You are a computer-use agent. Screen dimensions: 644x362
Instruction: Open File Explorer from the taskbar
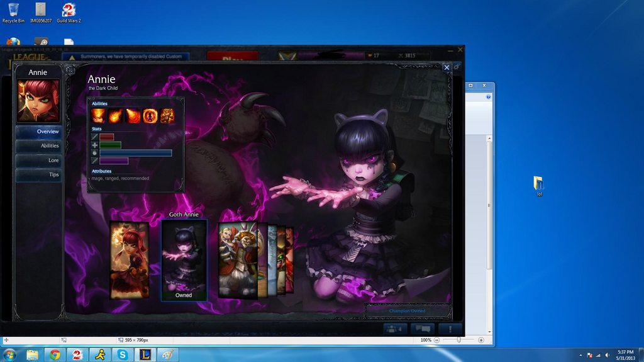[x=32, y=354]
